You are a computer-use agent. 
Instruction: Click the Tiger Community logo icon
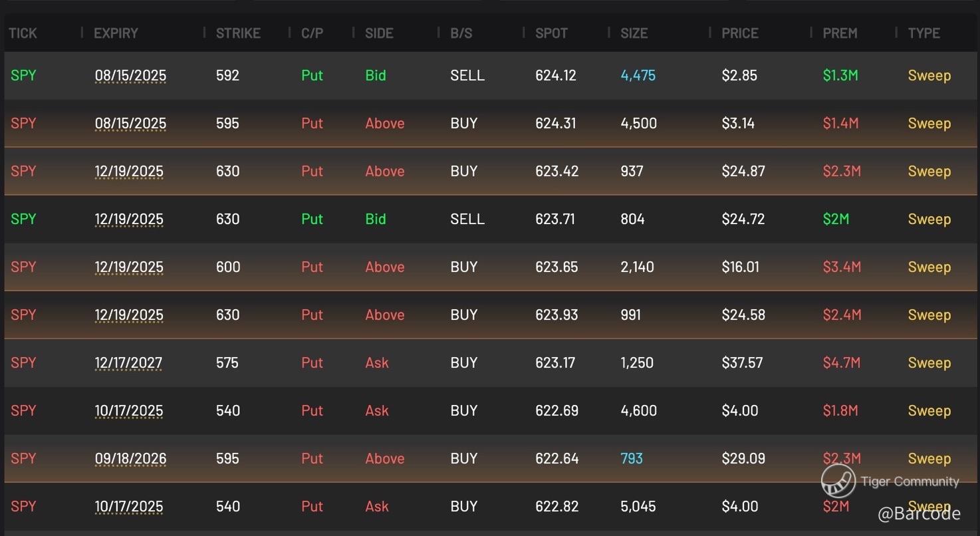click(838, 481)
